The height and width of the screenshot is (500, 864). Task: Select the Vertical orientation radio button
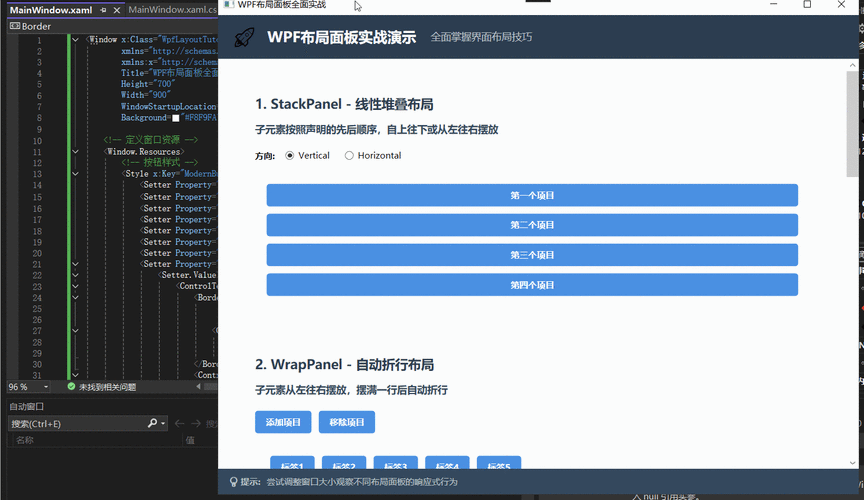pos(289,155)
